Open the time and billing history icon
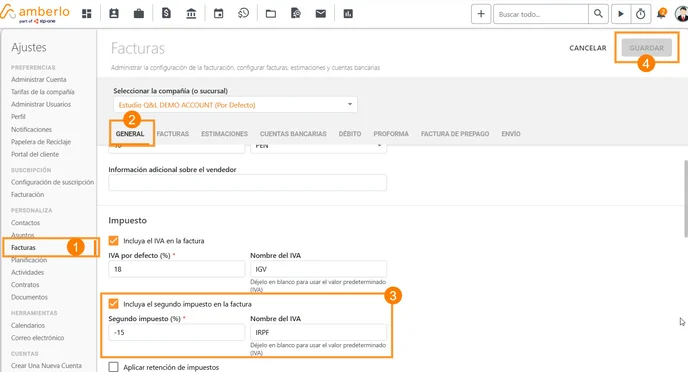 click(244, 14)
